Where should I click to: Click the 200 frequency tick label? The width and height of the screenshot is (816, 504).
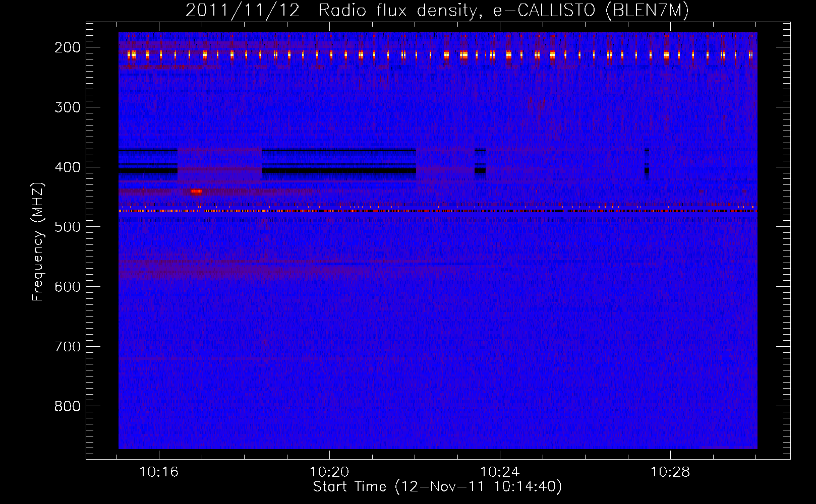[x=68, y=47]
